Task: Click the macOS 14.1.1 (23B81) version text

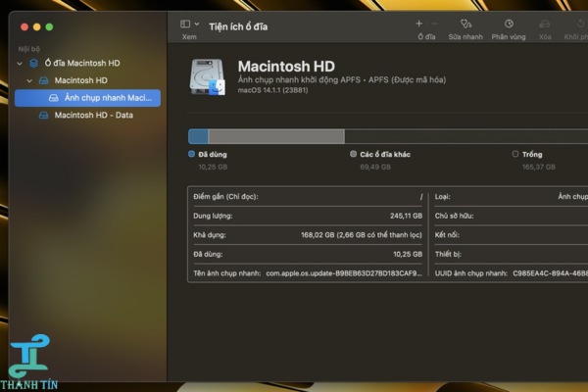Action: [x=272, y=90]
